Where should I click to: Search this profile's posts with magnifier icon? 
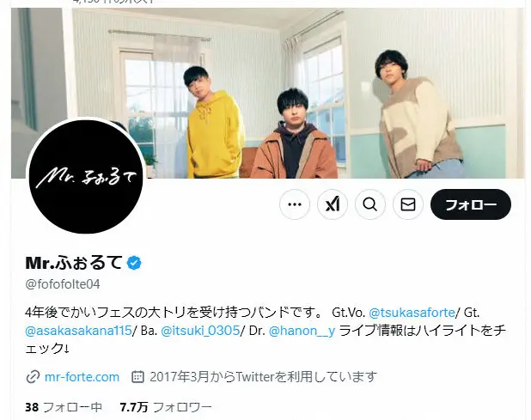click(x=369, y=204)
